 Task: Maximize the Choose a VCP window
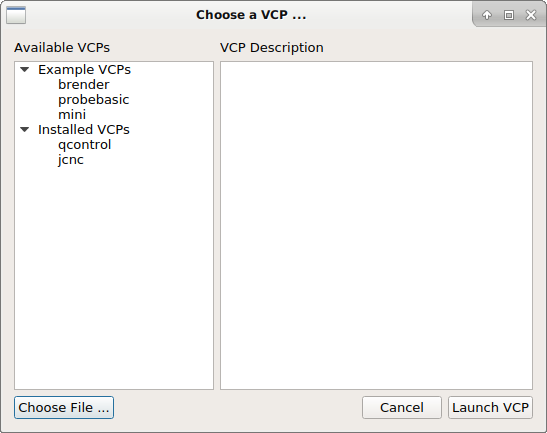coord(509,15)
